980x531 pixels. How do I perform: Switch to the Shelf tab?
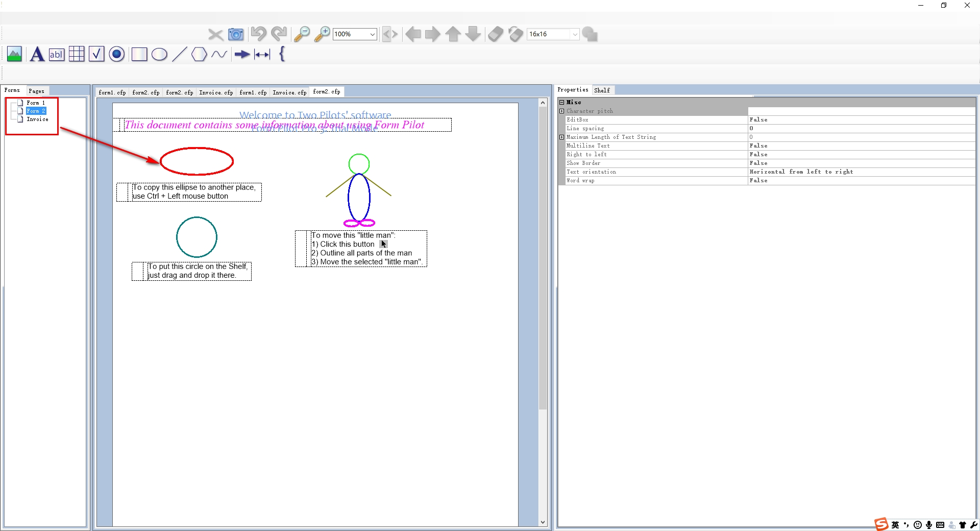pos(602,90)
